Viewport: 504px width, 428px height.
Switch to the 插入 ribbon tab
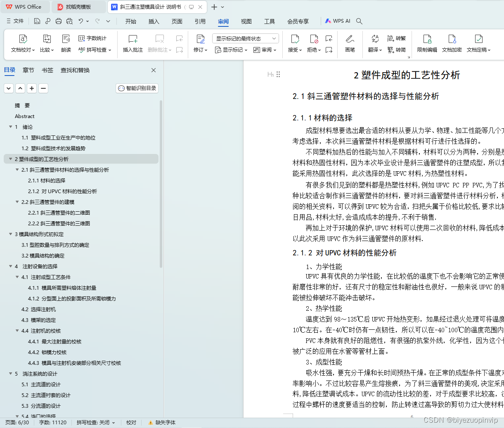click(154, 21)
